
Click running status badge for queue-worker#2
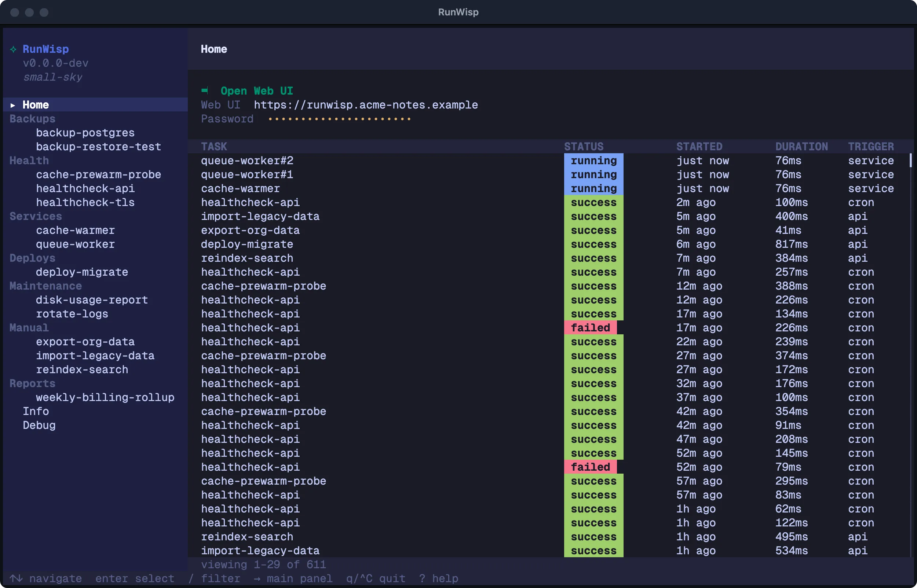[593, 161]
